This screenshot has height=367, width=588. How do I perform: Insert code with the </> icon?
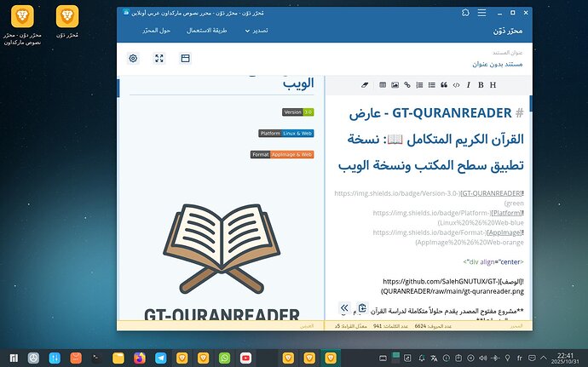457,85
